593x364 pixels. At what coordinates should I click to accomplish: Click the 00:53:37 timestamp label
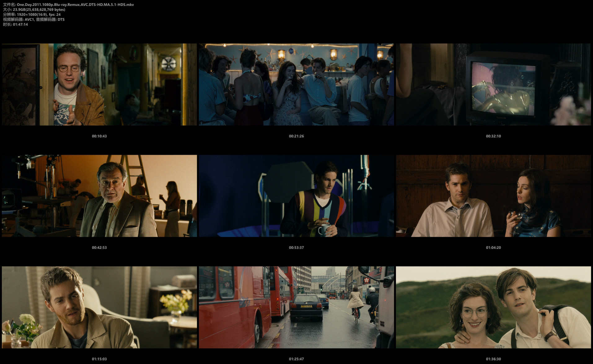tap(296, 248)
